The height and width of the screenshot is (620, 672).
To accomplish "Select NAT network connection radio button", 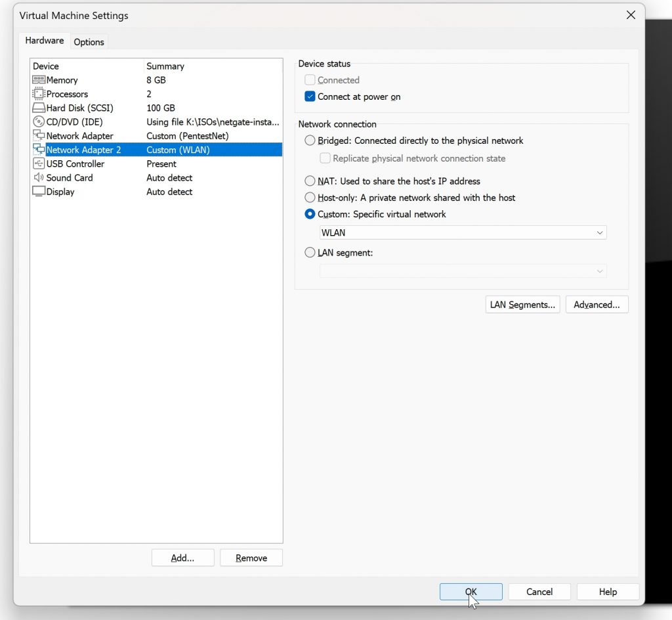I will [310, 181].
